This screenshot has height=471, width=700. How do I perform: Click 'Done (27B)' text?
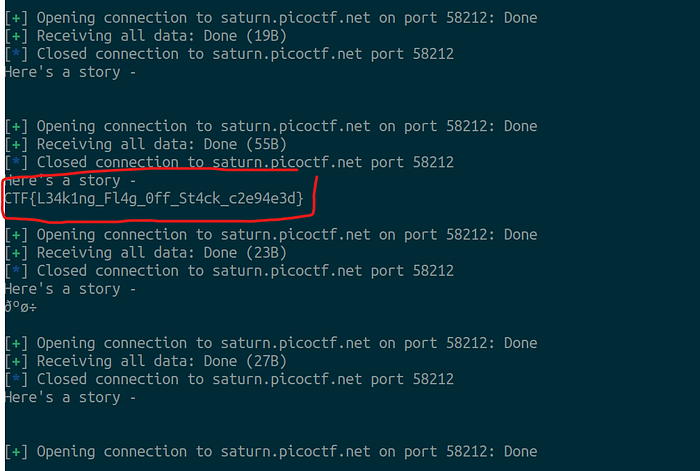pos(245,362)
